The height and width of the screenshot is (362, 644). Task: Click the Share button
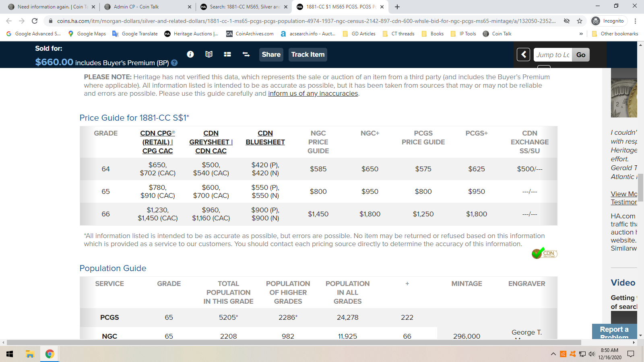point(271,55)
